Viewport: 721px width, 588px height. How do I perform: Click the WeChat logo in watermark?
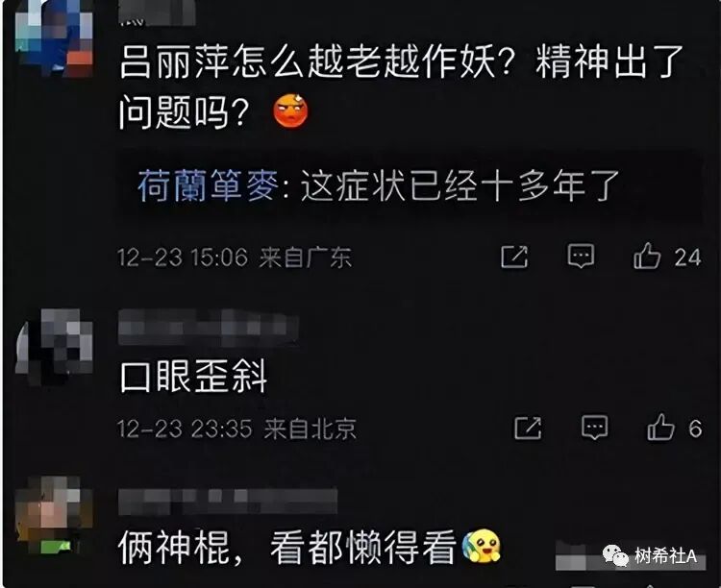click(x=615, y=556)
